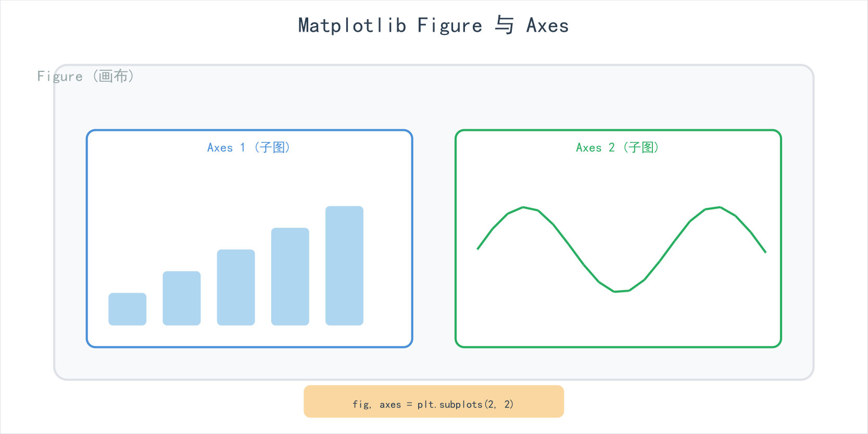Click the orange code box with plt.subplots
The image size is (868, 434).
tap(434, 401)
